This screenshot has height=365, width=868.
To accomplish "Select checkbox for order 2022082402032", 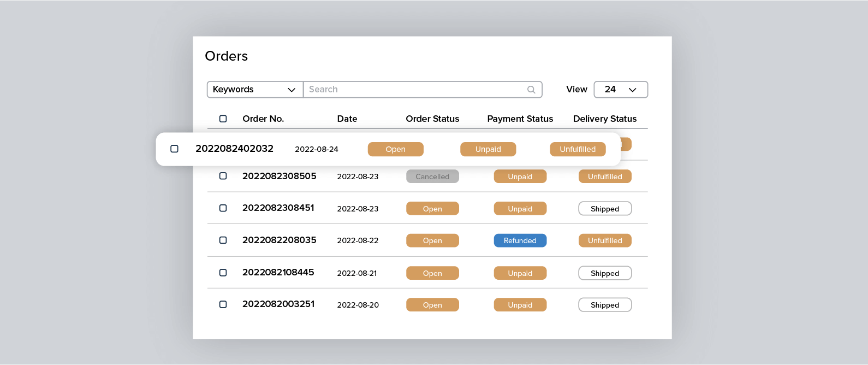I will coord(174,149).
